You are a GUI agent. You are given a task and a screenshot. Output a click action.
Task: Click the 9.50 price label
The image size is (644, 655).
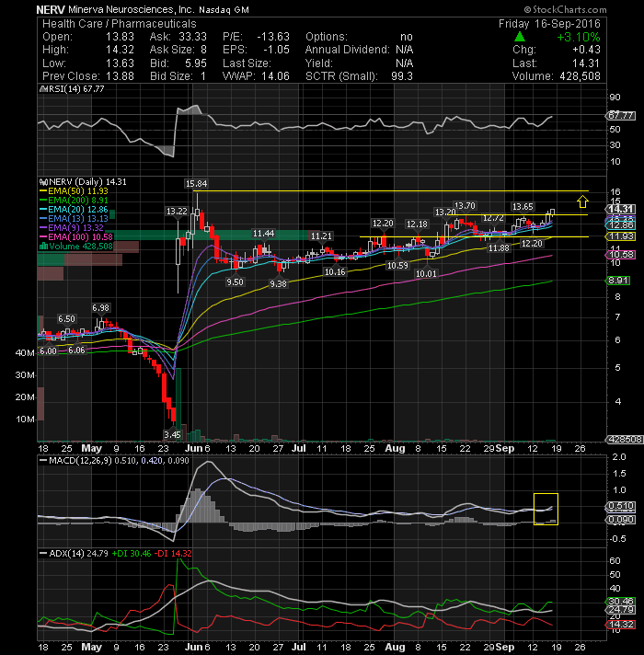(x=235, y=282)
